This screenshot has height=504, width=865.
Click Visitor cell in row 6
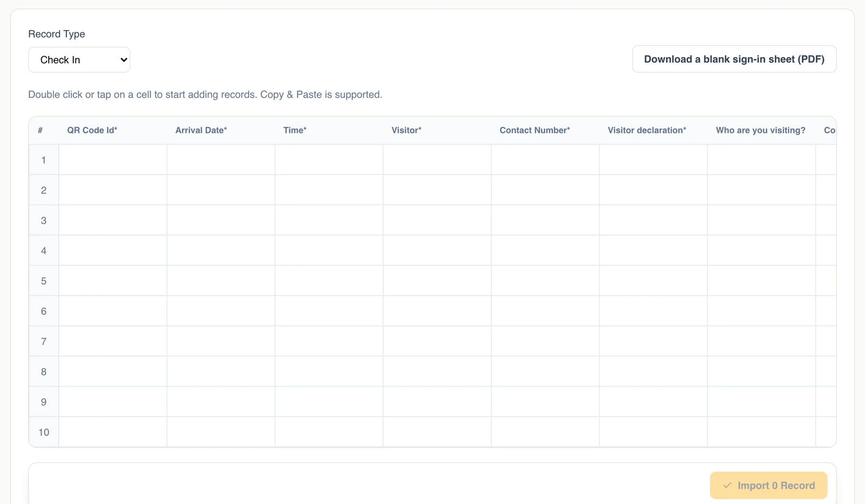pyautogui.click(x=437, y=311)
